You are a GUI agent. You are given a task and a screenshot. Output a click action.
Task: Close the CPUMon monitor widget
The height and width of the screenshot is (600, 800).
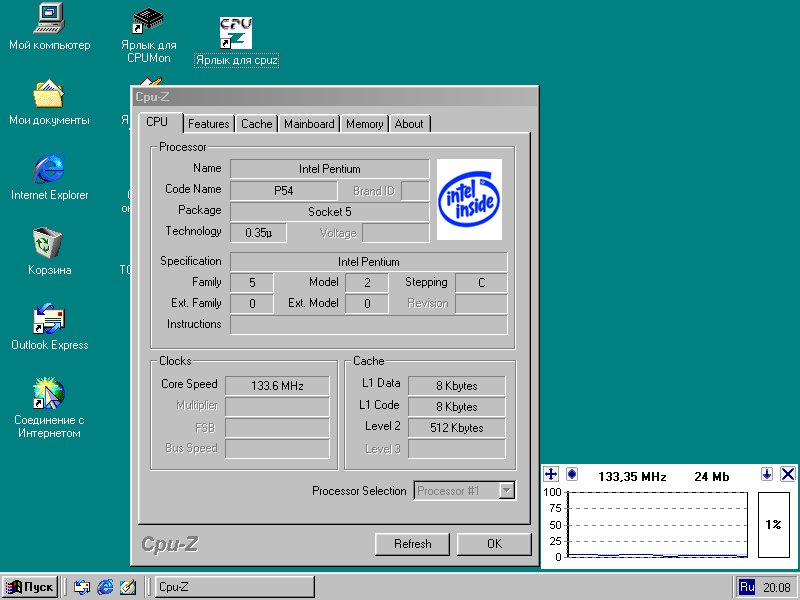click(x=787, y=474)
